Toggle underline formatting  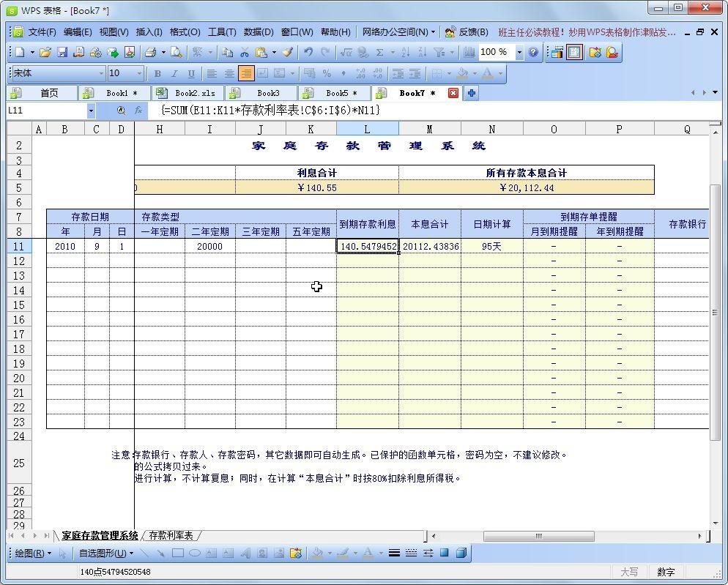(191, 74)
